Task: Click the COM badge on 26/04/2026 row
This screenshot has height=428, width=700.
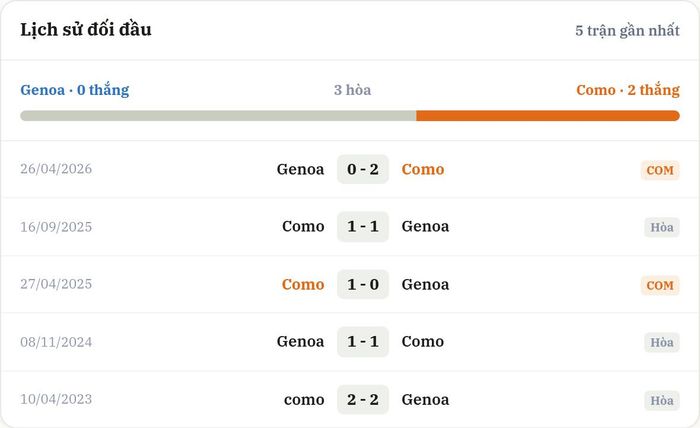Action: [x=660, y=170]
